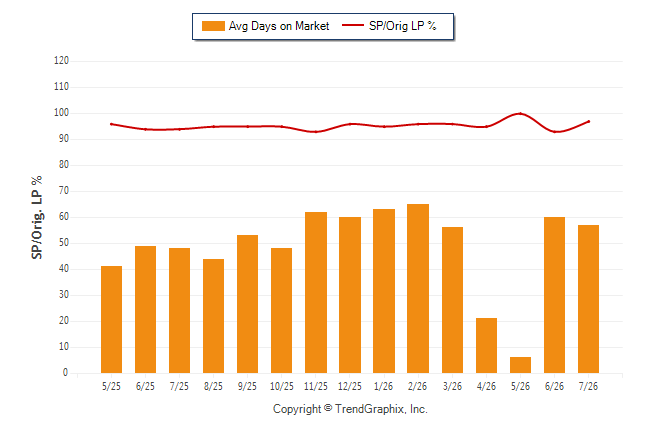Click the red SP/Orig LP % legend line
The height and width of the screenshot is (434, 646).
click(x=353, y=25)
